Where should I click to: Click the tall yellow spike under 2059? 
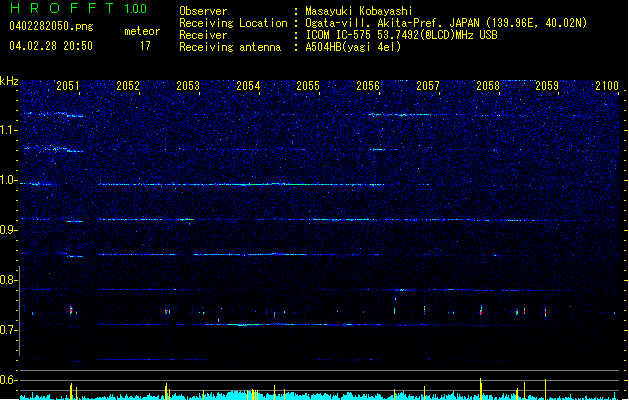pos(545,389)
